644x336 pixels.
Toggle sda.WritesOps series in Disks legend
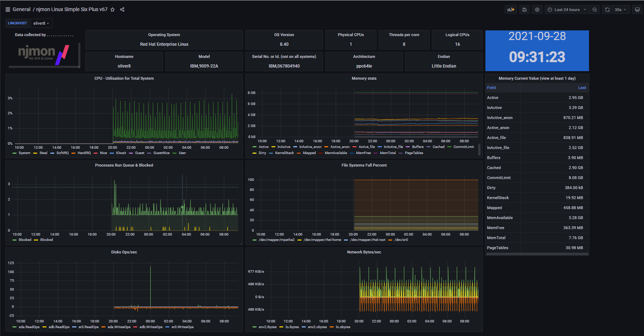pyautogui.click(x=119, y=327)
